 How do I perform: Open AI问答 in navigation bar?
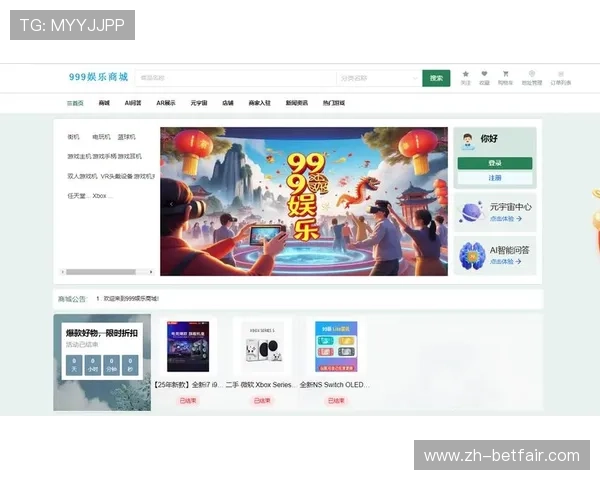click(x=133, y=103)
